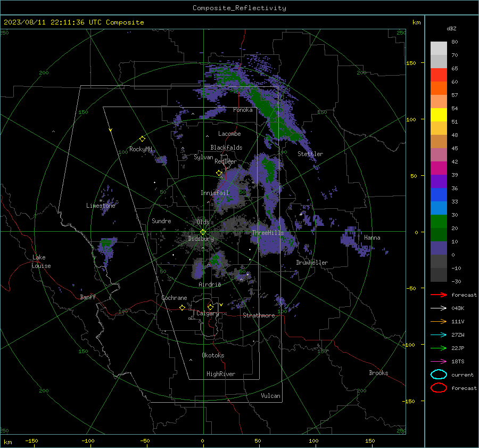Click the -100 tick label on the right axis

pos(408,345)
